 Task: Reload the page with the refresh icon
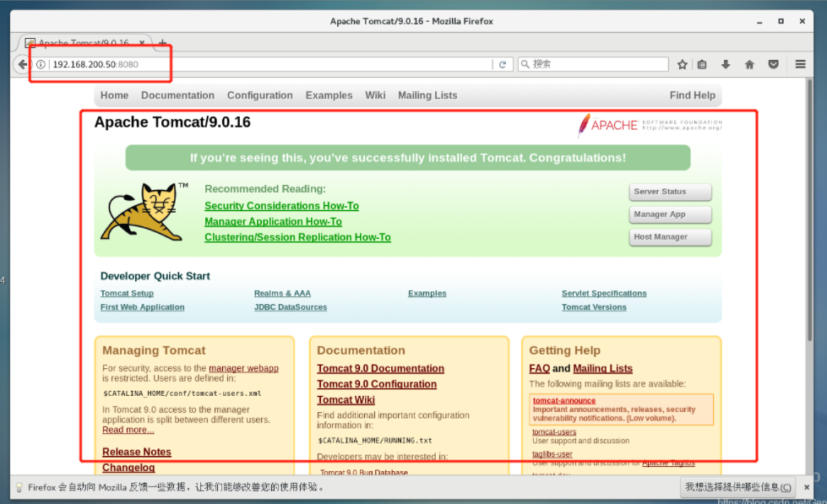tap(503, 64)
